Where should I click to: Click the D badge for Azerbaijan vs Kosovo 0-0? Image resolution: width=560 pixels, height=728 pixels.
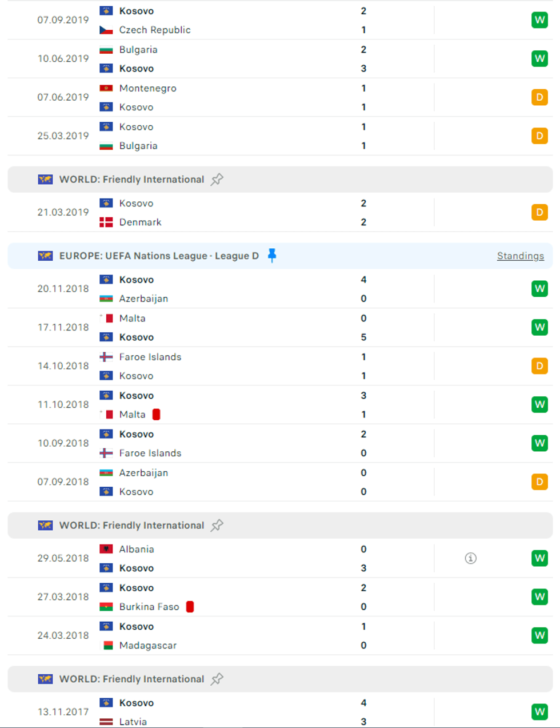pos(539,482)
